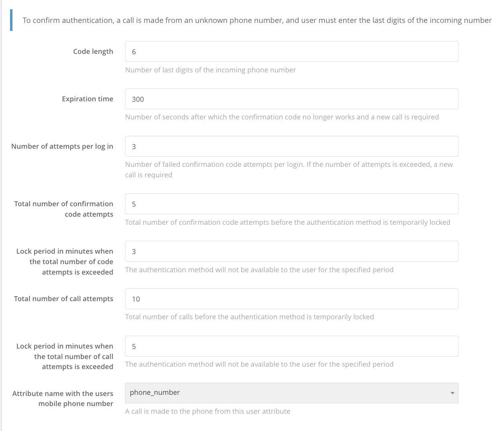The width and height of the screenshot is (504, 431).
Task: Select the Number of attempts per log in field
Action: pyautogui.click(x=291, y=146)
